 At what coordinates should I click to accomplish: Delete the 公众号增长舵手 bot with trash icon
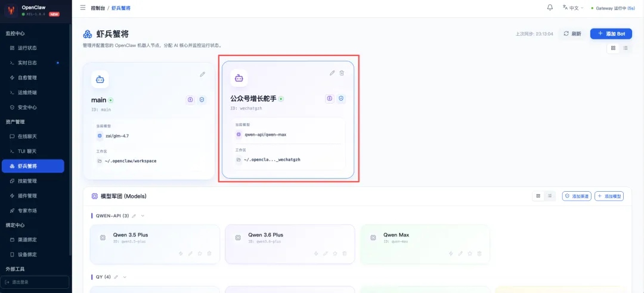[342, 73]
